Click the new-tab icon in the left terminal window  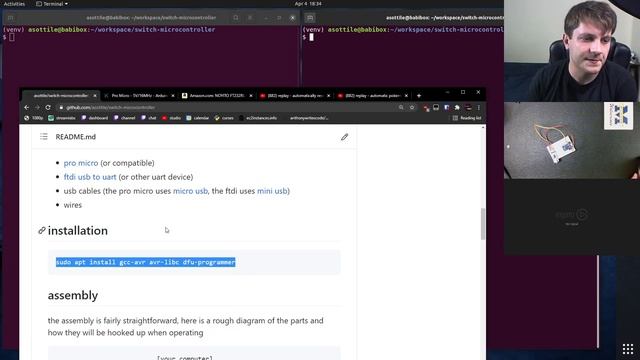[x=11, y=18]
